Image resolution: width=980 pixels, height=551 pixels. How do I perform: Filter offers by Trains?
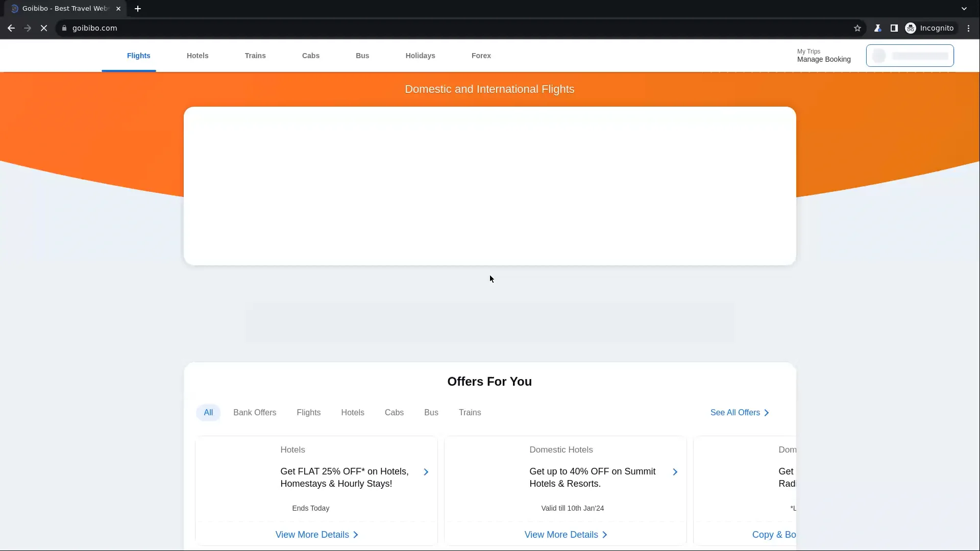click(x=470, y=412)
